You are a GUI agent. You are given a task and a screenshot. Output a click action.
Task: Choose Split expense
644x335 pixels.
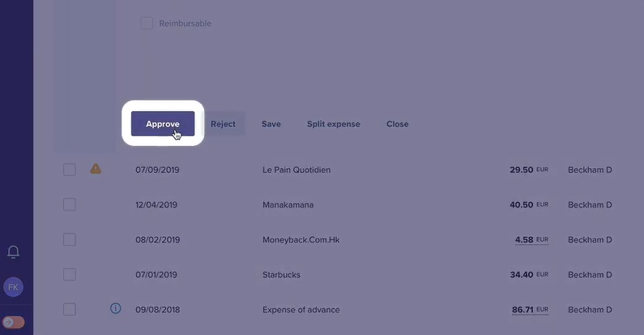pos(334,124)
